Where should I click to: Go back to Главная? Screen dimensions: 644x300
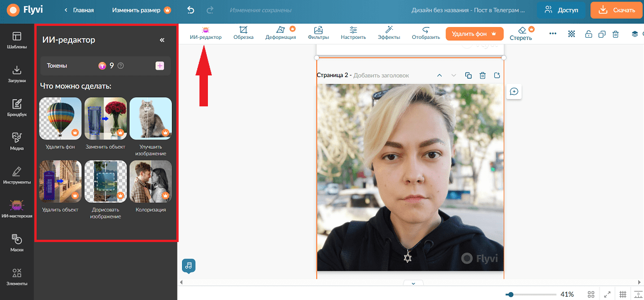(79, 10)
